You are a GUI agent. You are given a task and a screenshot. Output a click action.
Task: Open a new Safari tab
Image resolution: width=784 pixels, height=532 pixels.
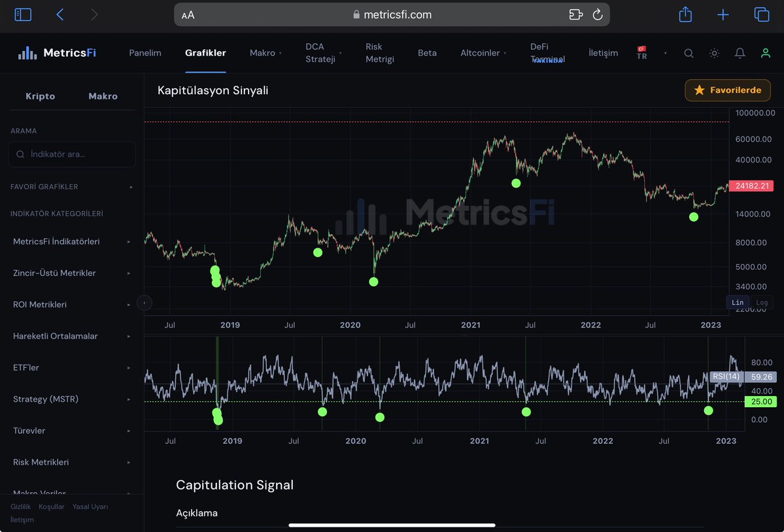(x=723, y=14)
